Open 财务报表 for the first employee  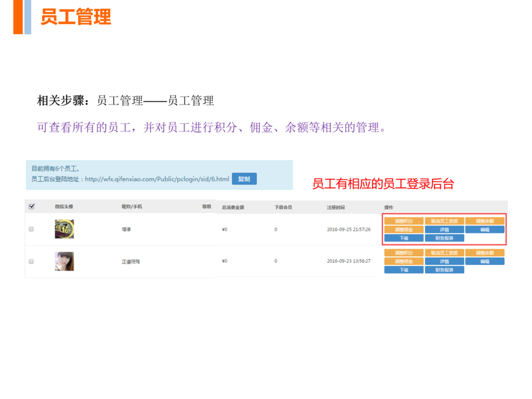click(x=444, y=238)
